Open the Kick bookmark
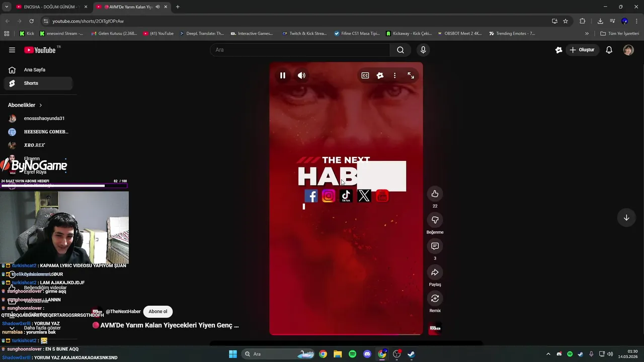This screenshot has width=644, height=362. pyautogui.click(x=27, y=34)
